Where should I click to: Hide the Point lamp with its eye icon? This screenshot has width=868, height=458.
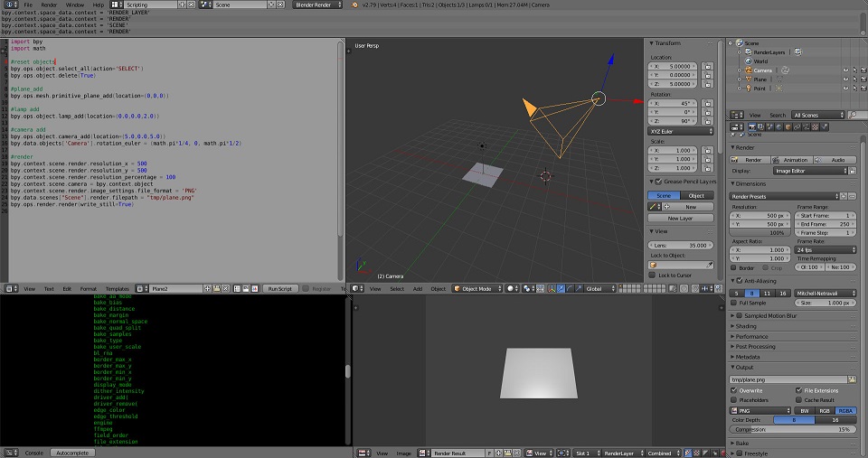(845, 88)
